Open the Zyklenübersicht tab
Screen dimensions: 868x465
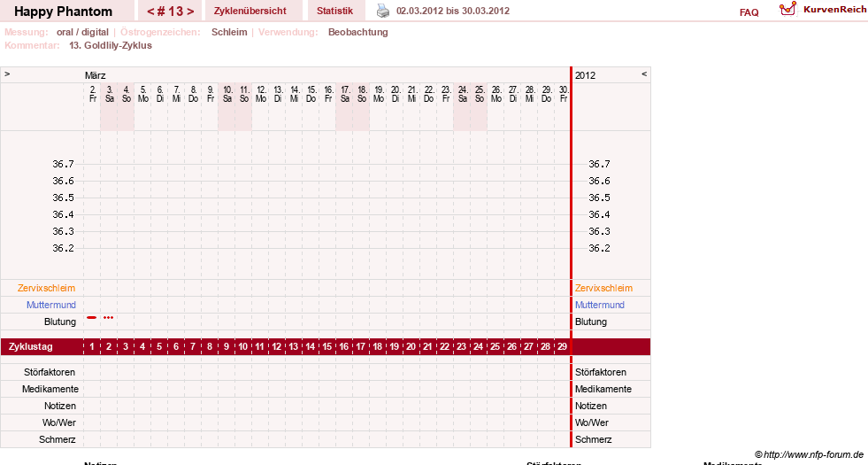pos(250,11)
